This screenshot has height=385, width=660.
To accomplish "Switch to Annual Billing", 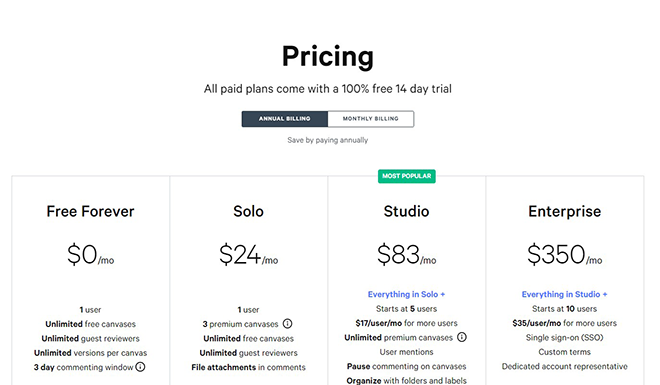I will coord(285,119).
